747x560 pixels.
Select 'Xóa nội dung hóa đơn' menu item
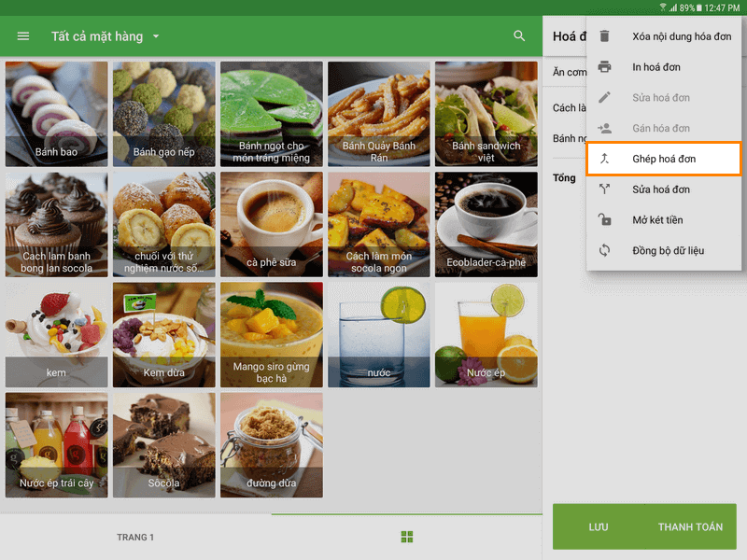tap(681, 36)
